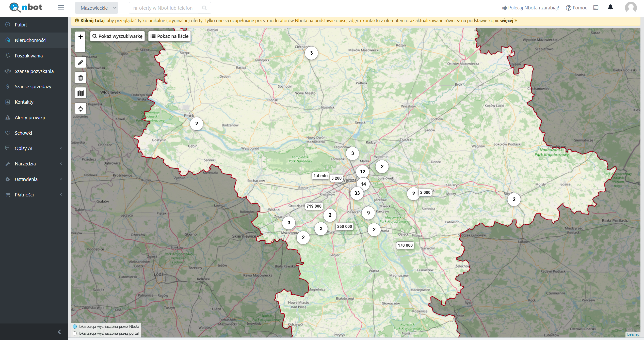
Task: Click Pokaż na liście button
Action: pos(170,36)
